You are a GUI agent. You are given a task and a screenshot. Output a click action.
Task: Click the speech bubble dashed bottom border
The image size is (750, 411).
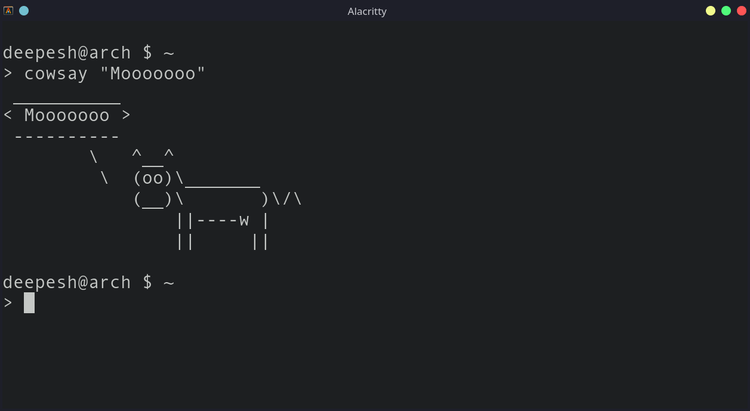click(x=67, y=137)
